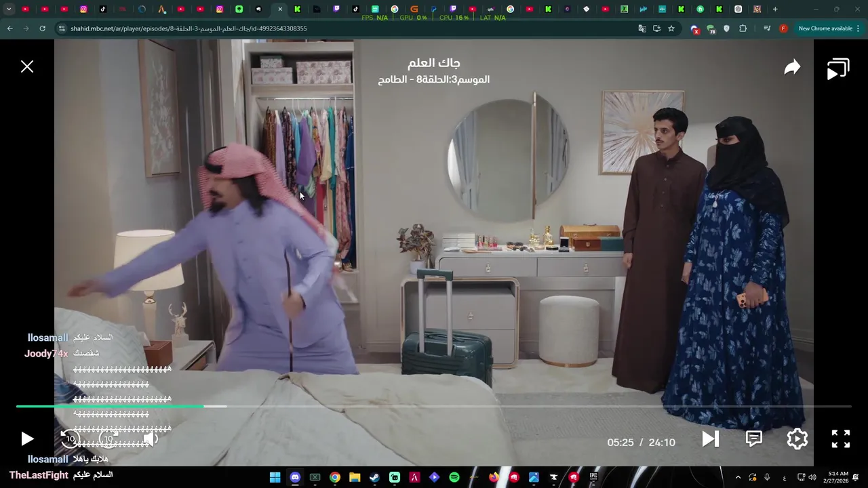Viewport: 868px width, 488px height.
Task: Open Chrome three-dot menu
Action: click(859, 28)
